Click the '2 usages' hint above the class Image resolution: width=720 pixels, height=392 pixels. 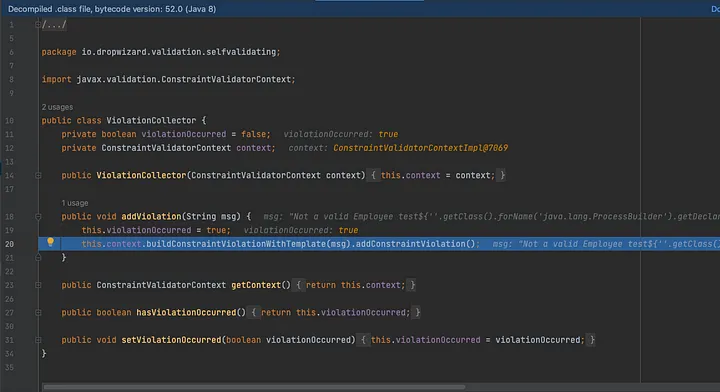[x=57, y=107]
